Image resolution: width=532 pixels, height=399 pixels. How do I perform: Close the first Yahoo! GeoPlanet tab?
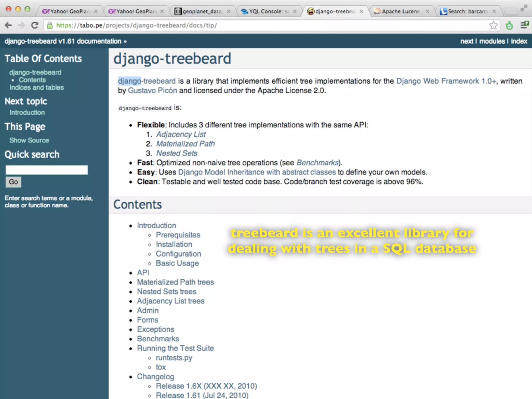click(x=96, y=11)
